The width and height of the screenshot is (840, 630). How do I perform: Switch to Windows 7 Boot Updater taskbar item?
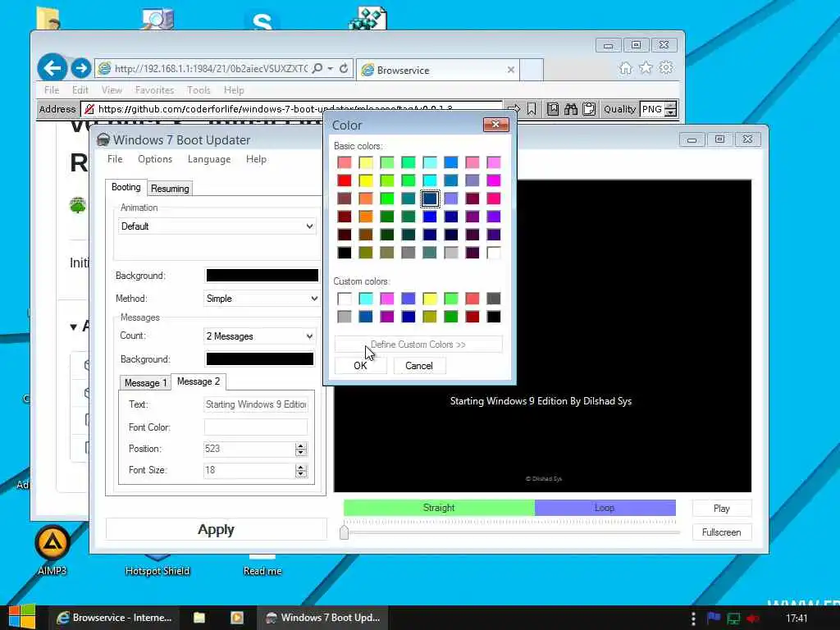[x=323, y=618]
